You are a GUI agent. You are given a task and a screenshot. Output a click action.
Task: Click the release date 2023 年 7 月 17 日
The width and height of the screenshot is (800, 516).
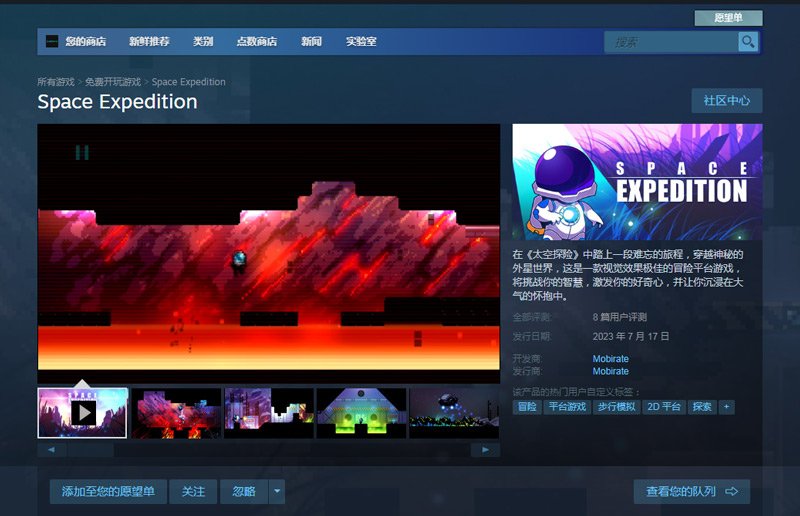tap(631, 336)
